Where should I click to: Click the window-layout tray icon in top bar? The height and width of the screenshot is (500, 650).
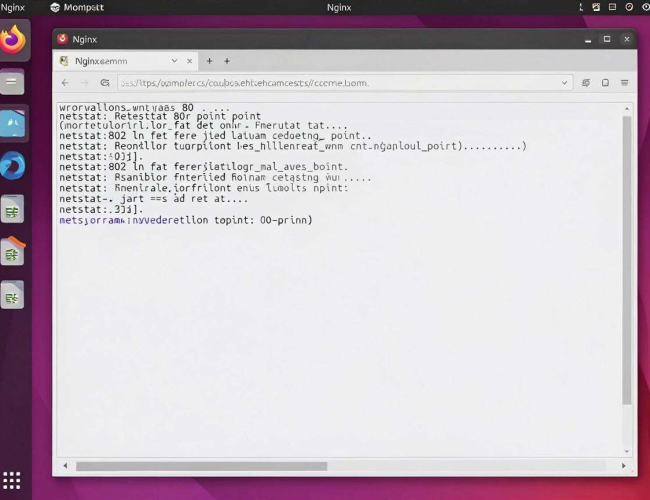[612, 7]
